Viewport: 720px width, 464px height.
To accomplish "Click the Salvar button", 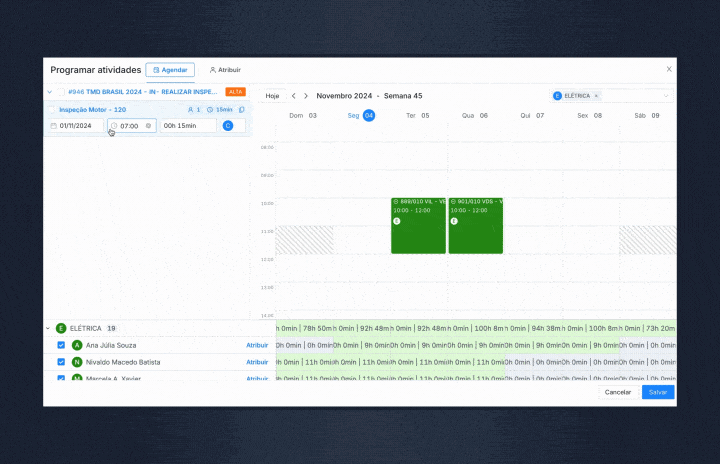I will point(658,392).
